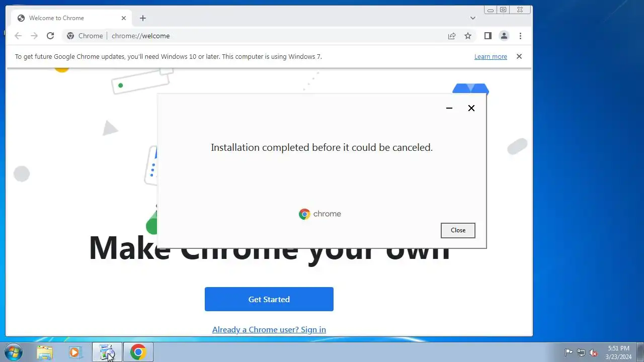Click the chrome logo in installer dialog

coord(320,214)
